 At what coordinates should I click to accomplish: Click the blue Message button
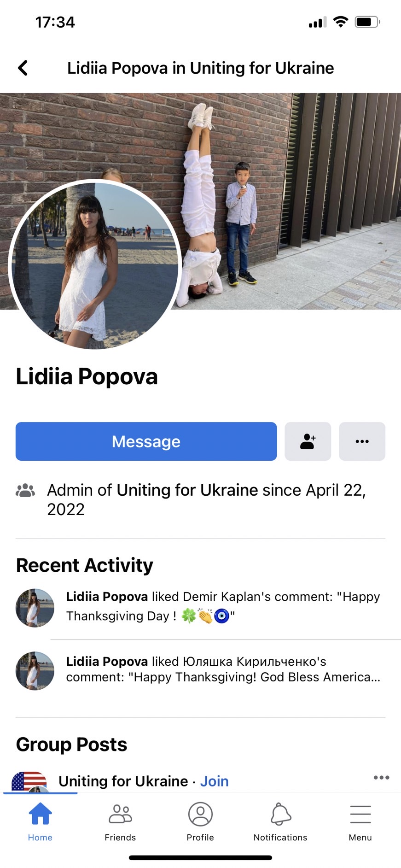point(146,441)
